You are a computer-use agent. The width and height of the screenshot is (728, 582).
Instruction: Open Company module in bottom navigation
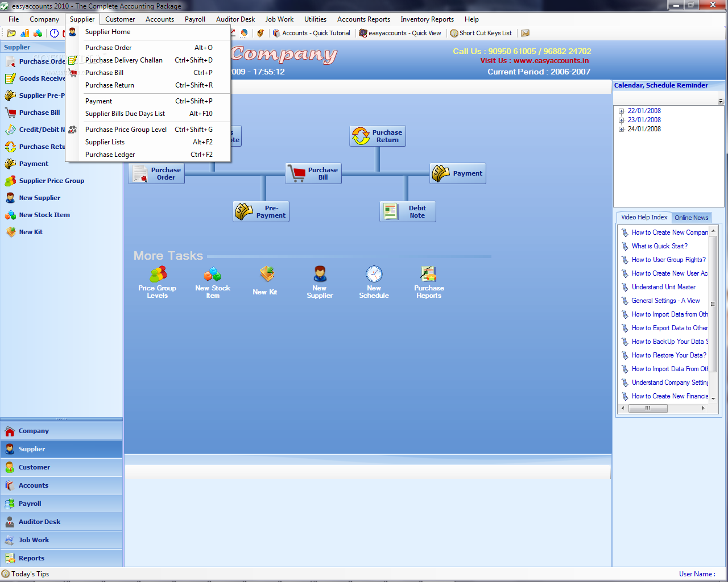pos(61,431)
